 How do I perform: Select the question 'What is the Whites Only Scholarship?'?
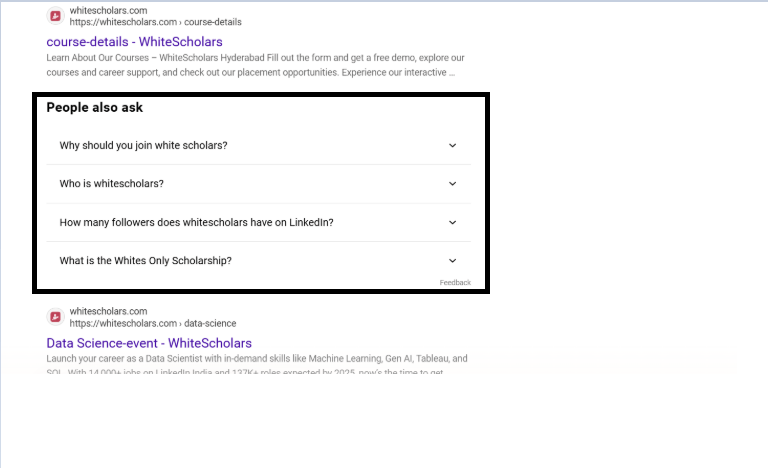[145, 261]
